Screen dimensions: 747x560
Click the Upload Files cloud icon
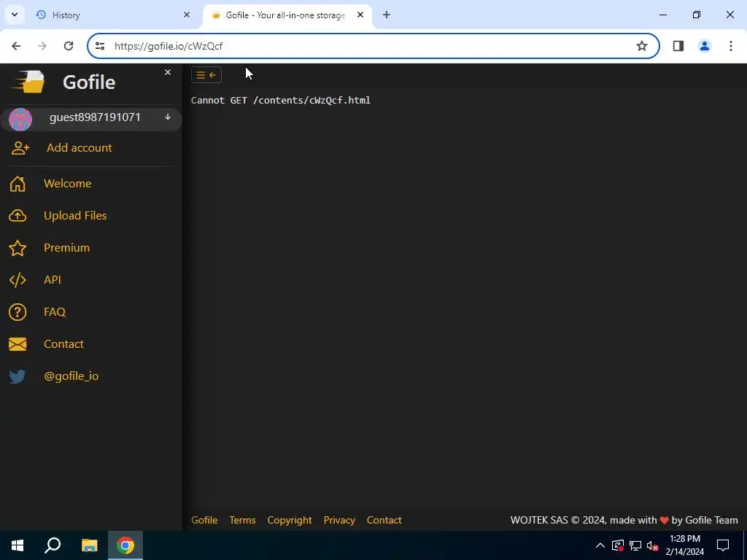[x=18, y=216]
